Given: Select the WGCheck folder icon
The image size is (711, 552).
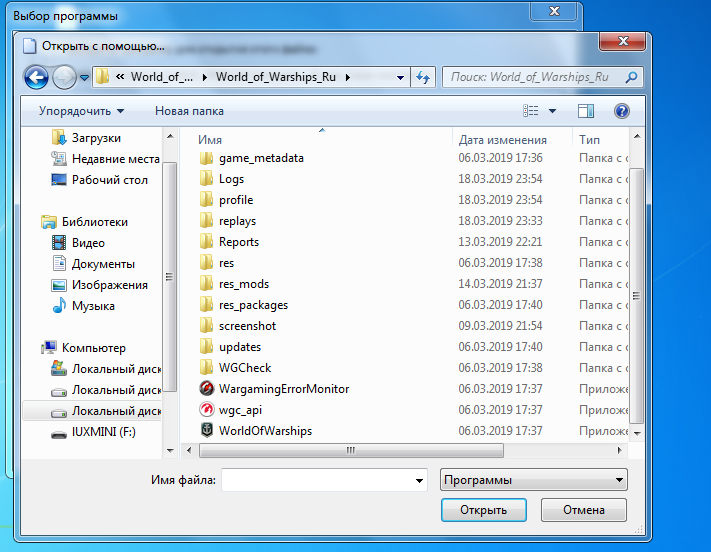Looking at the screenshot, I should (x=206, y=367).
